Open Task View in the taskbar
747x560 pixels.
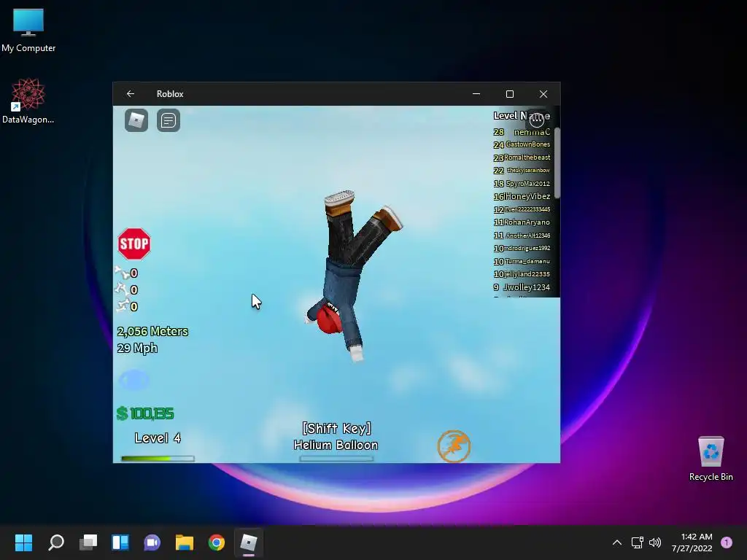[88, 542]
